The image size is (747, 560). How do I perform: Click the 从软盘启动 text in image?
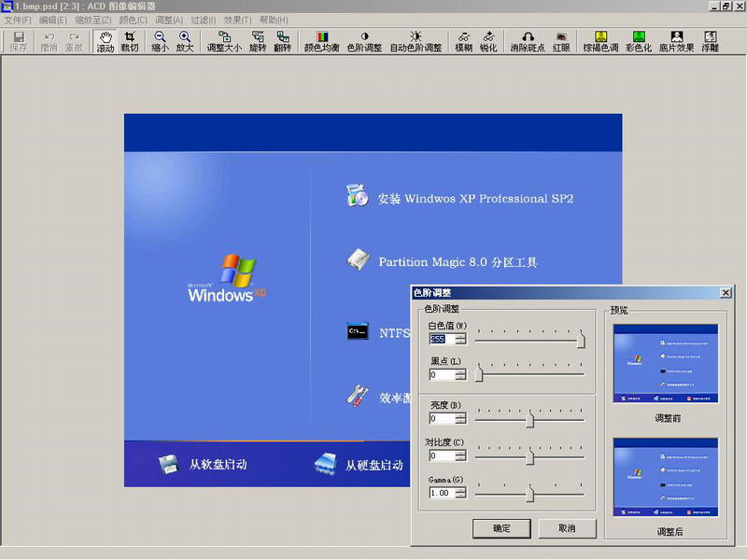tap(218, 464)
